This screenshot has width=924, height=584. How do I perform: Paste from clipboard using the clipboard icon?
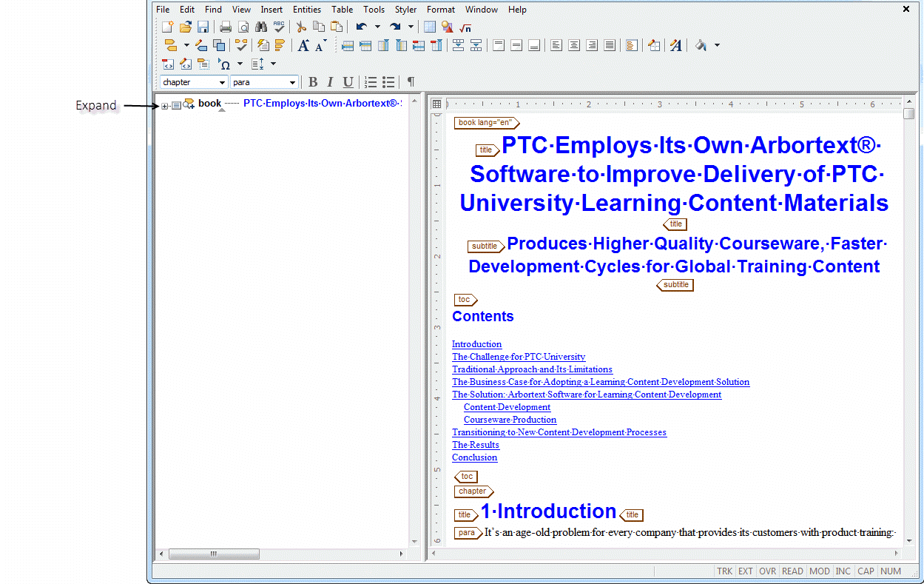[337, 27]
